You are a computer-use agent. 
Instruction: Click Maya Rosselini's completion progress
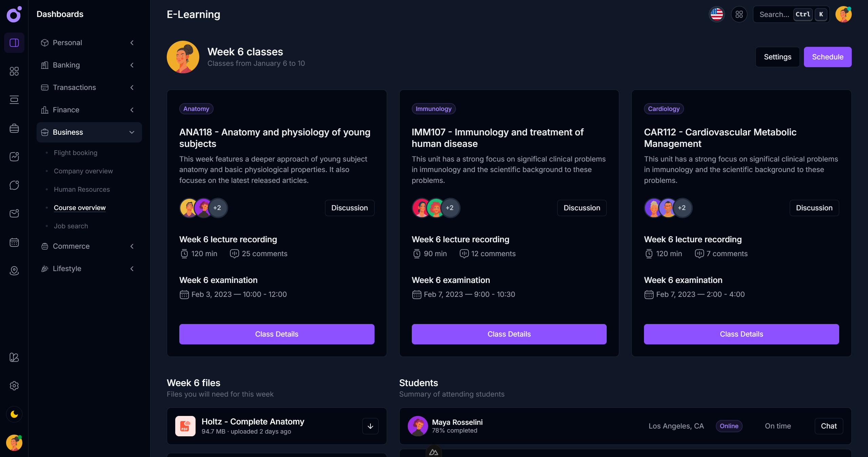point(454,431)
